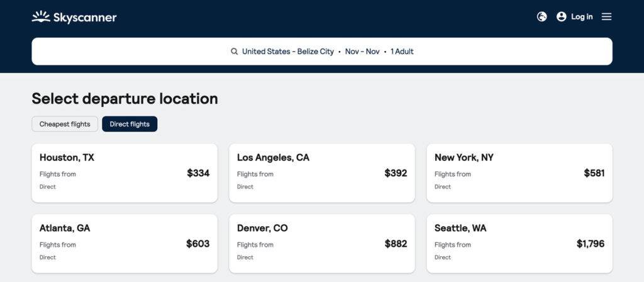Change the Nov - Nov dates
Viewport: 644px width, 282px height.
[x=362, y=52]
